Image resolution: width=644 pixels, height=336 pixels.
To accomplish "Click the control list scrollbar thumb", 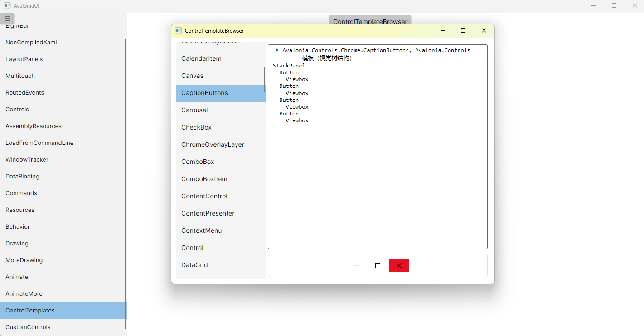I will pyautogui.click(x=264, y=80).
